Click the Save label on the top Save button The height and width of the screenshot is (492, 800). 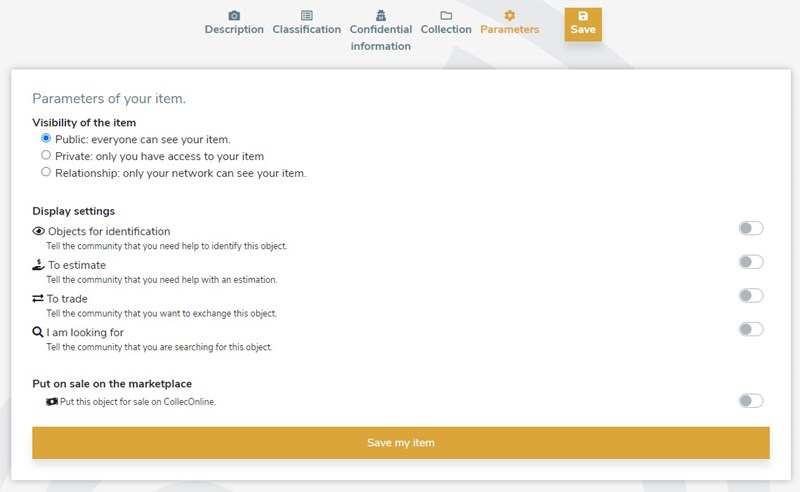click(583, 30)
